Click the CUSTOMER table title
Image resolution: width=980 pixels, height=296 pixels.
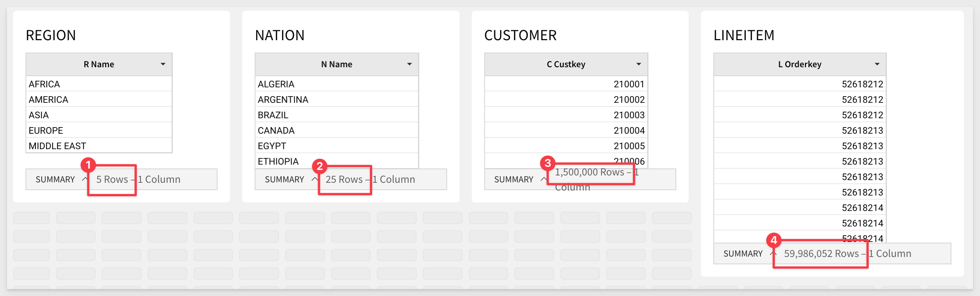coord(520,35)
